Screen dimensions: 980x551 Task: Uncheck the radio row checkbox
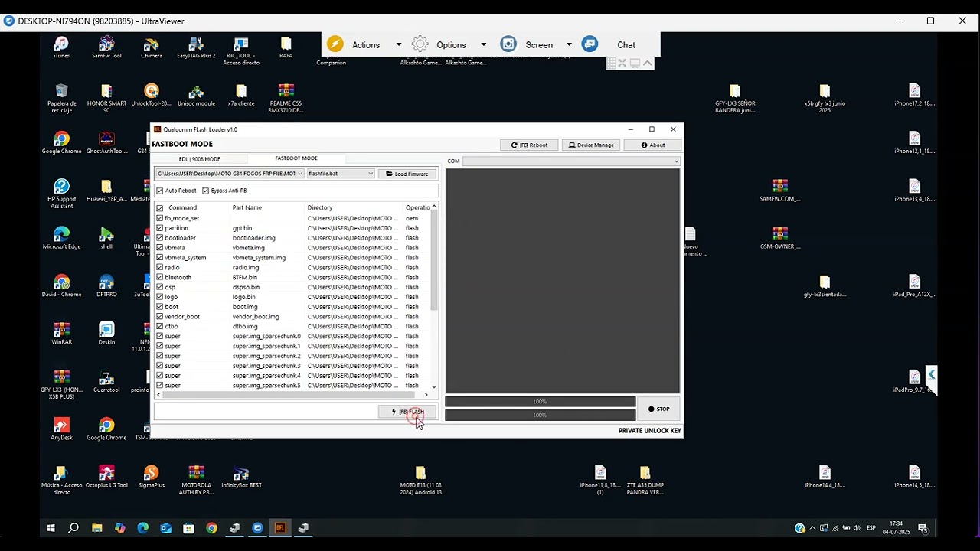(160, 268)
